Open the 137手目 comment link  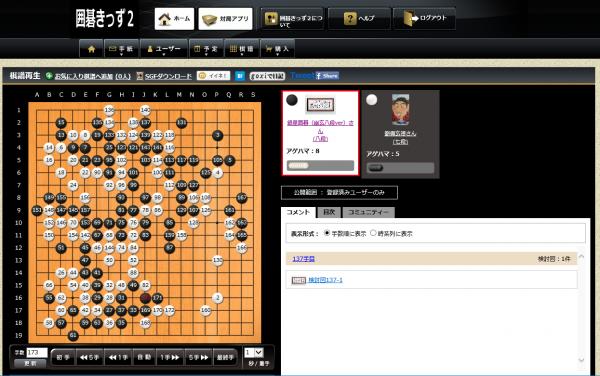point(303,259)
